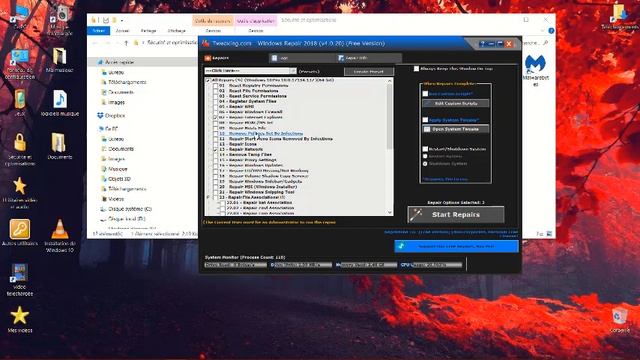The height and width of the screenshot is (360, 640).
Task: Open the Jeux desktop icon
Action: pyautogui.click(x=20, y=103)
